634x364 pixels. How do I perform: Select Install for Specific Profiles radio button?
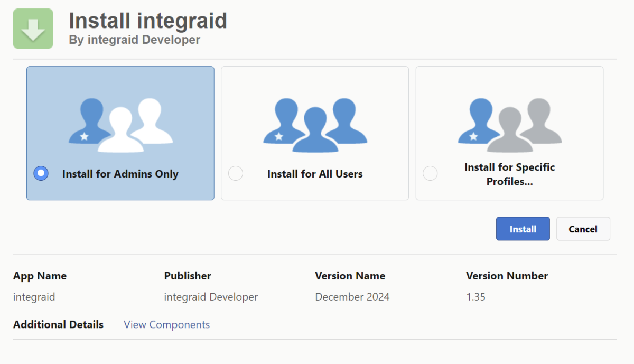[430, 173]
